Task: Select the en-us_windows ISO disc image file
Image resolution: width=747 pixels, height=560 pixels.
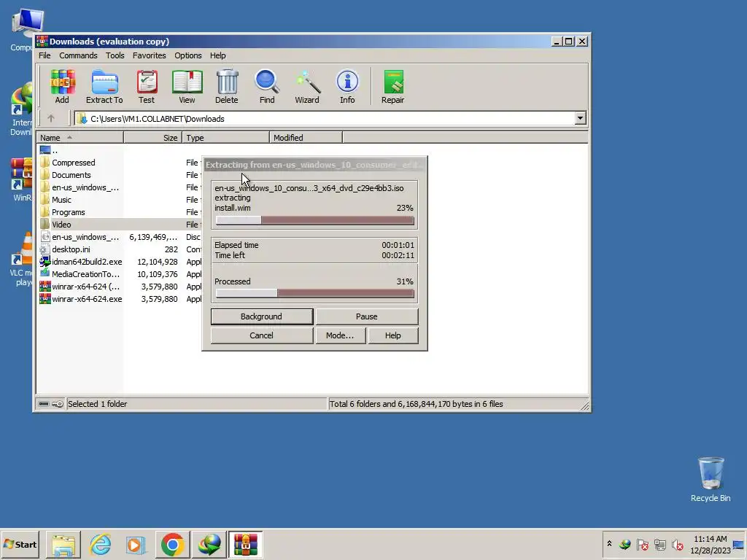Action: click(x=80, y=237)
